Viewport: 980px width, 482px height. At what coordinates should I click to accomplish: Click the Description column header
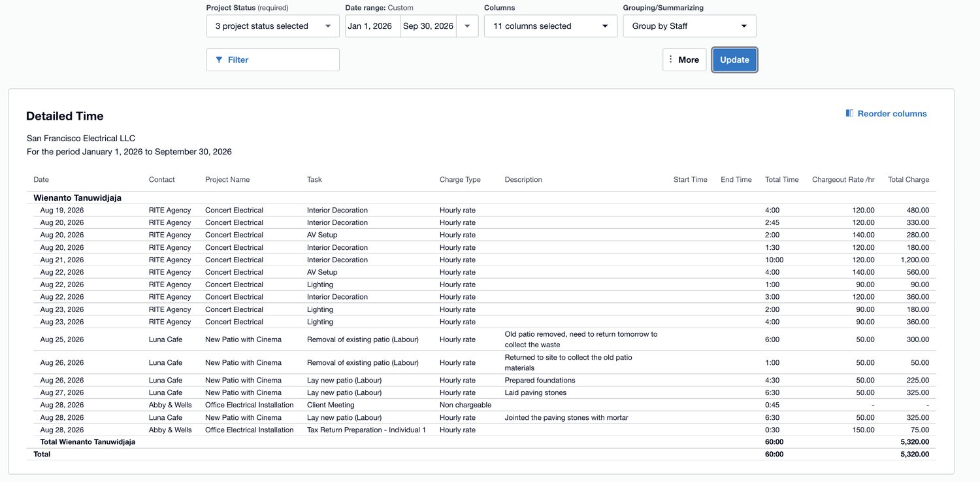[x=523, y=179]
